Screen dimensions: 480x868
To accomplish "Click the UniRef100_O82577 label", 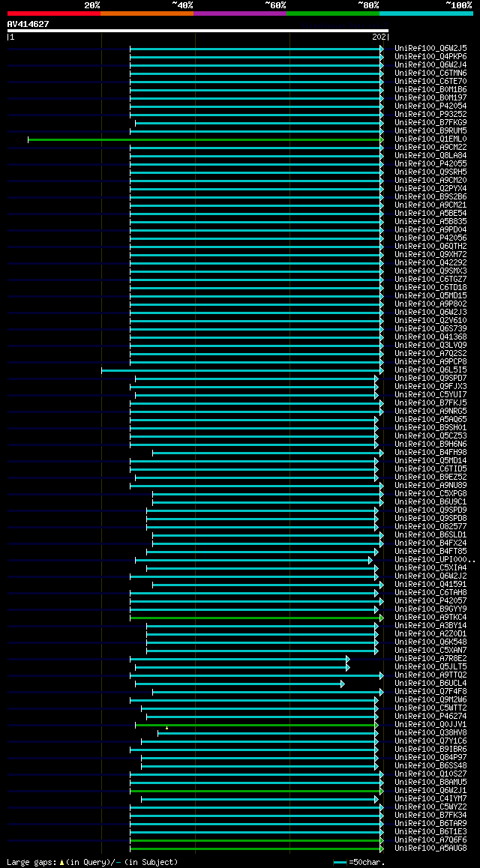I will [x=430, y=527].
